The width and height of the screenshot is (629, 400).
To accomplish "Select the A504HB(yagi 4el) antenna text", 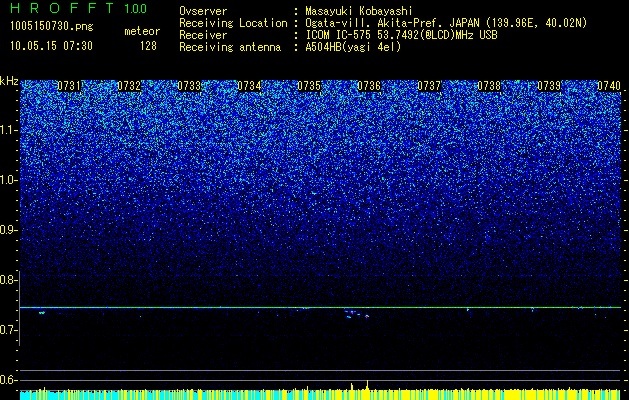I will pos(353,47).
